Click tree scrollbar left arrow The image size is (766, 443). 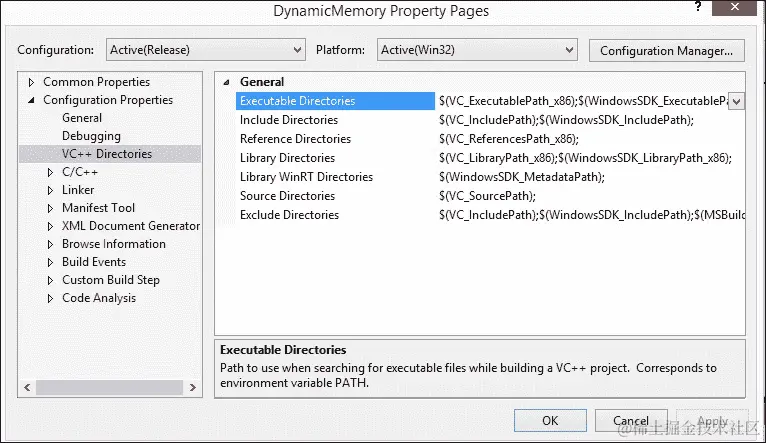[27, 388]
